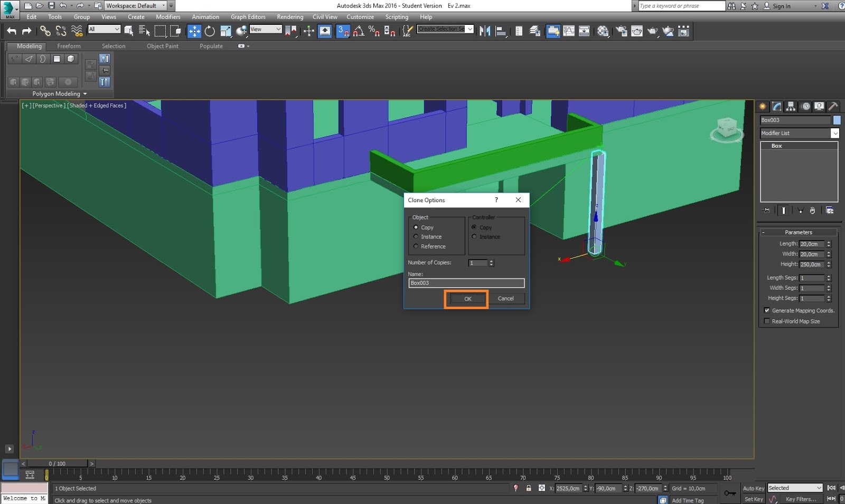Screen dimensions: 845x504
Task: Uncheck Generate Mapping Coords
Action: point(767,310)
